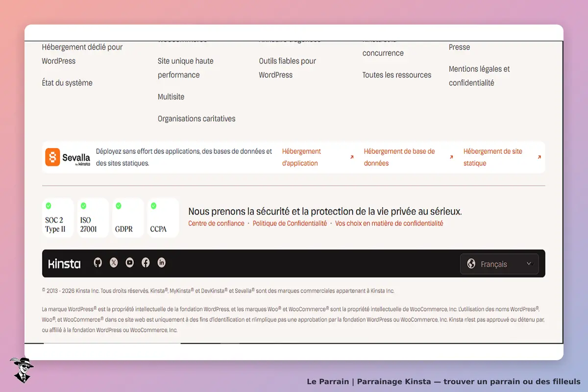
Task: Open the Multisite link
Action: [x=171, y=97]
